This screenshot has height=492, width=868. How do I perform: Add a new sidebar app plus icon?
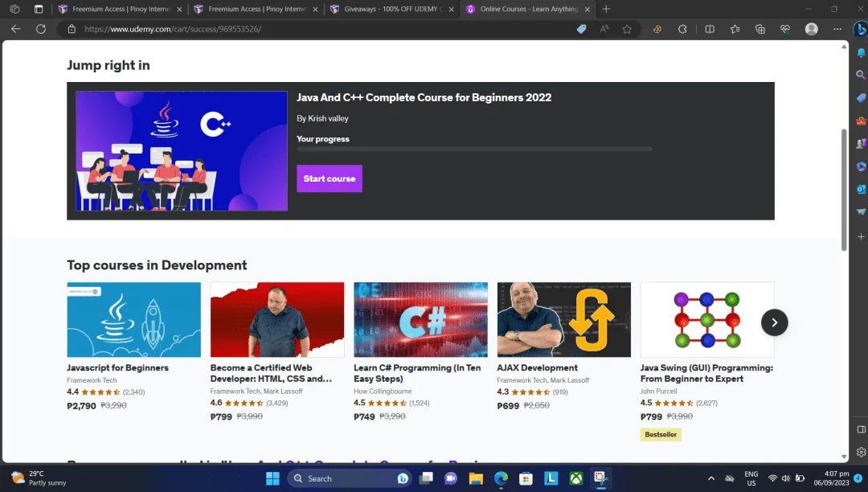click(861, 236)
